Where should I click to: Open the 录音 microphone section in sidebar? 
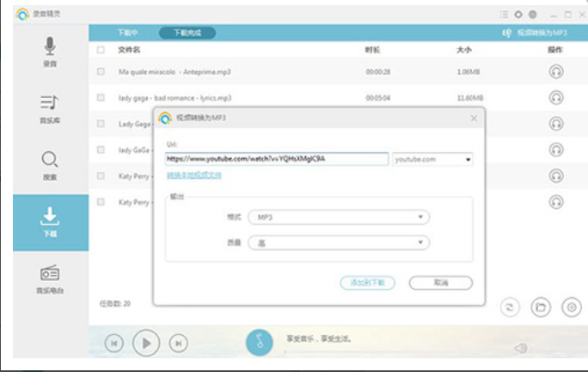click(50, 52)
